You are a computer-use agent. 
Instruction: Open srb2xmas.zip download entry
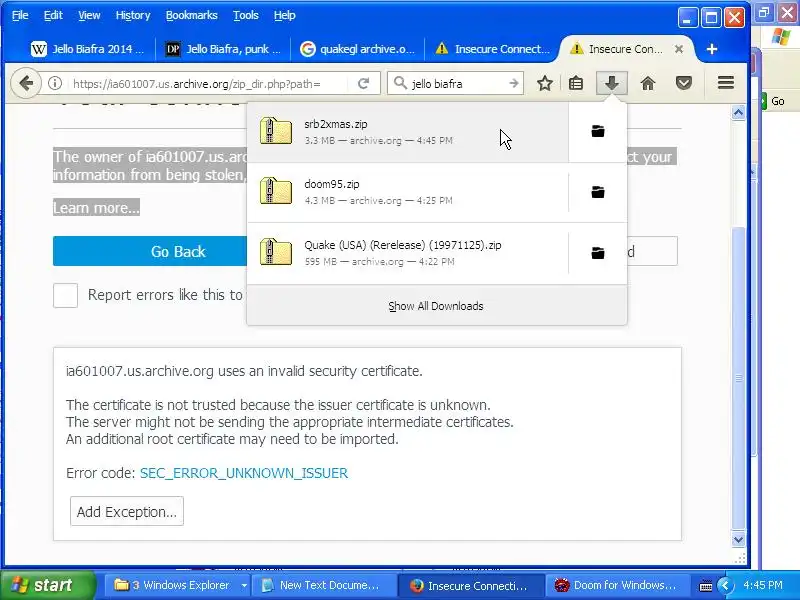click(407, 132)
